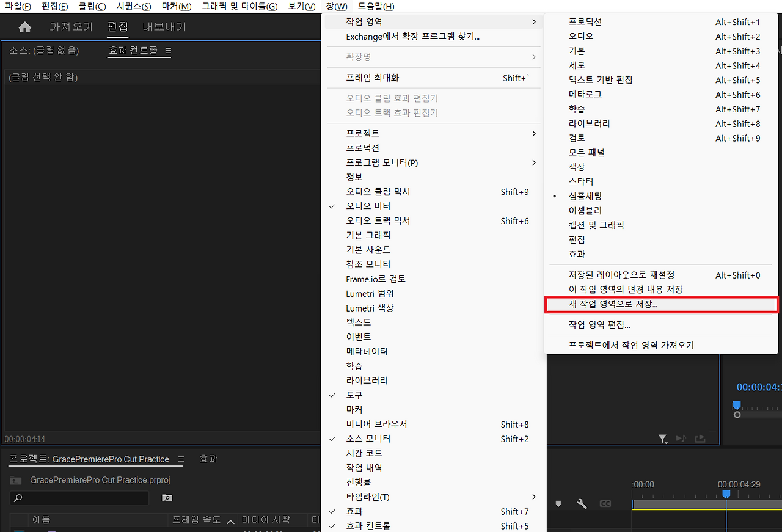This screenshot has height=532, width=782.
Task: Click the CC closed captions icon in timeline
Action: [605, 503]
